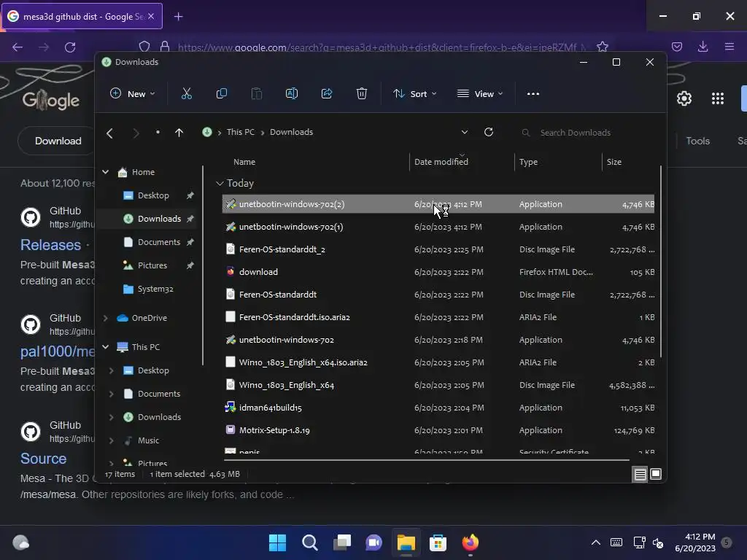747x560 pixels.
Task: Select the mesa3d github dist browser tab
Action: pyautogui.click(x=82, y=16)
